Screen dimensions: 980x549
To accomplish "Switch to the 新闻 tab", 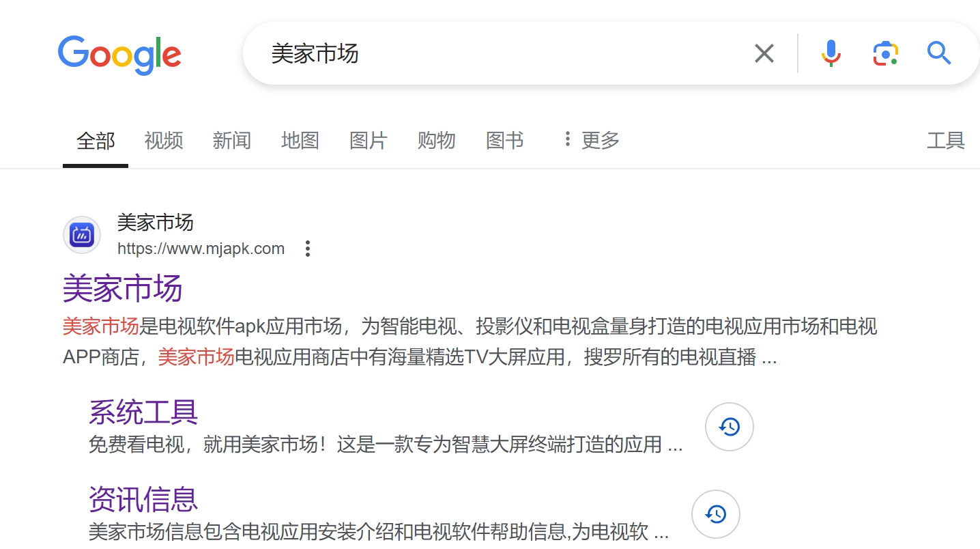I will tap(232, 141).
